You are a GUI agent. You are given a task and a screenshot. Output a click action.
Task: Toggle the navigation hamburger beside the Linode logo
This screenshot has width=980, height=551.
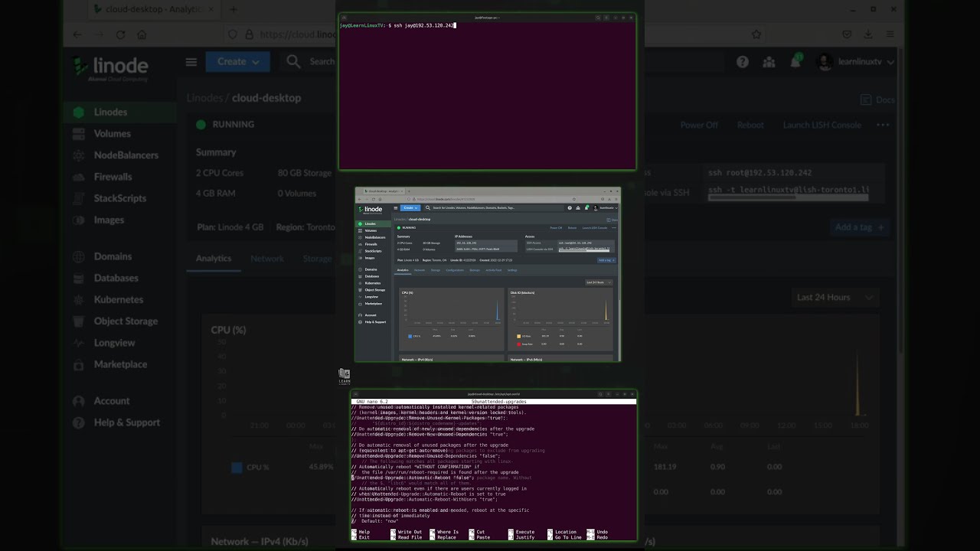(x=191, y=62)
